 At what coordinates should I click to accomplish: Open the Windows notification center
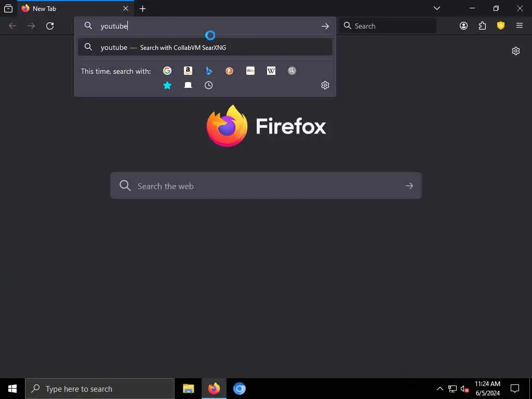point(515,389)
